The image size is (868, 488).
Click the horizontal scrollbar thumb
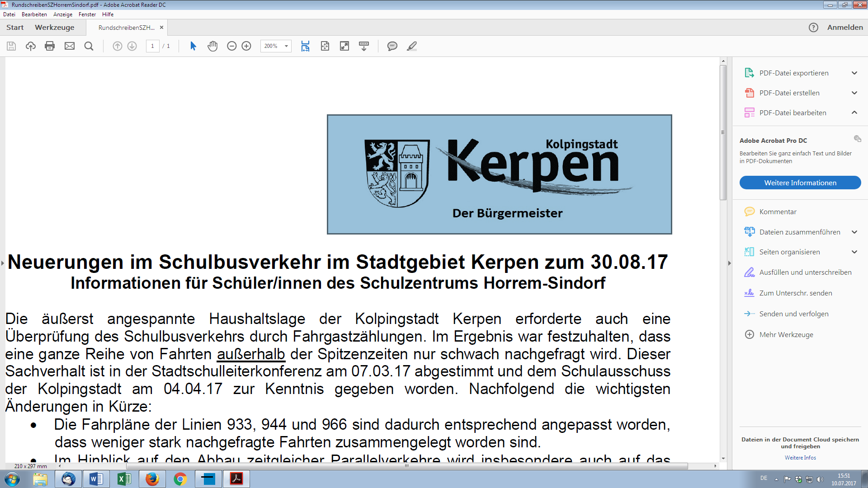pyautogui.click(x=407, y=466)
